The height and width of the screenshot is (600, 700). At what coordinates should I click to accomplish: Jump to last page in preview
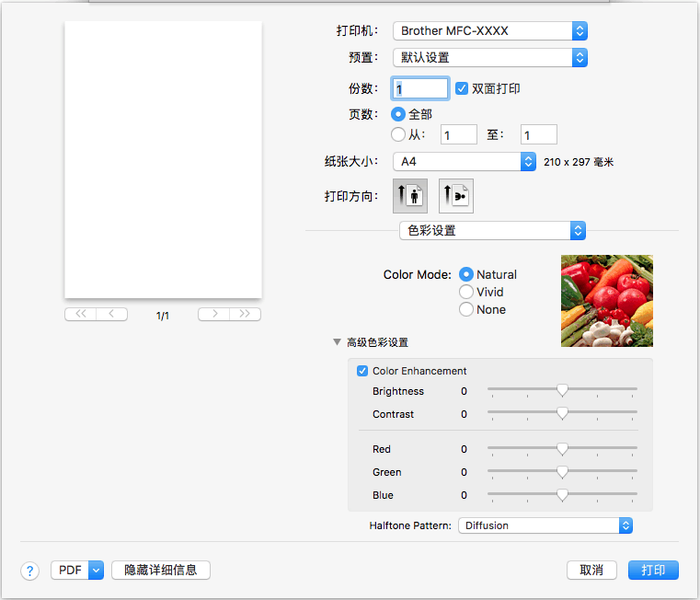pyautogui.click(x=245, y=315)
